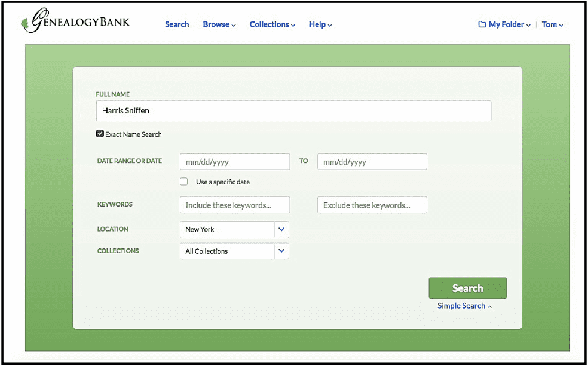588x366 pixels.
Task: Expand the Browse menu
Action: (x=219, y=24)
